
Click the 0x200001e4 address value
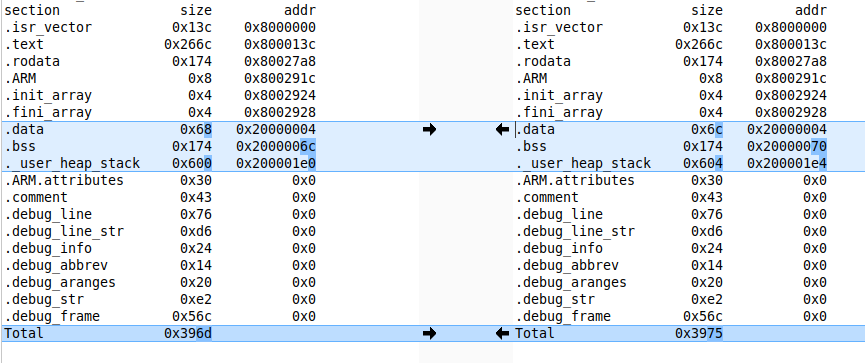click(787, 164)
